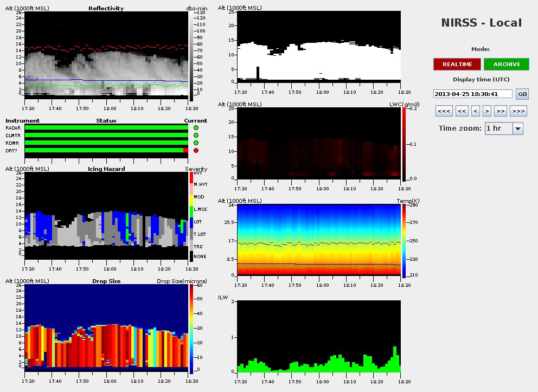Step back with the << button
The width and height of the screenshot is (538, 392).
pos(462,111)
